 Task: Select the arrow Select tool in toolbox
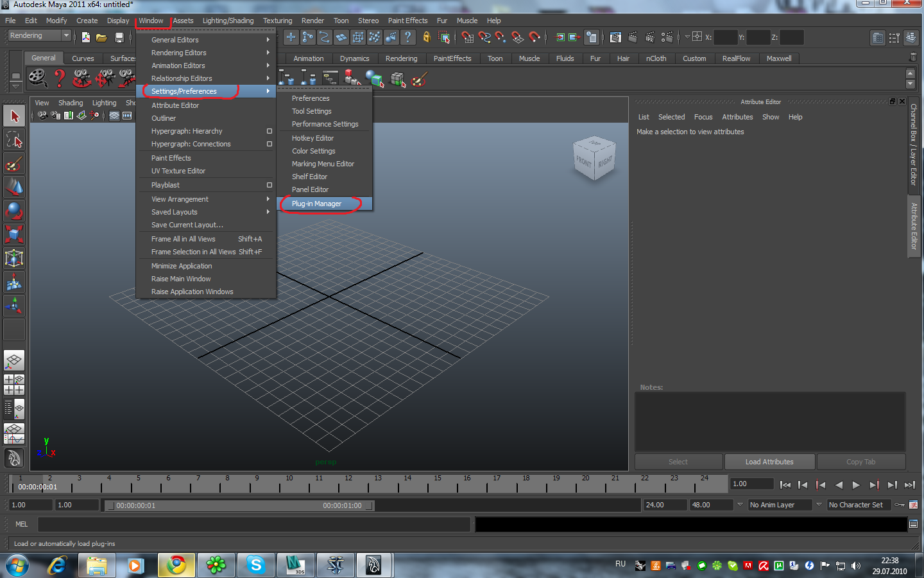(14, 116)
